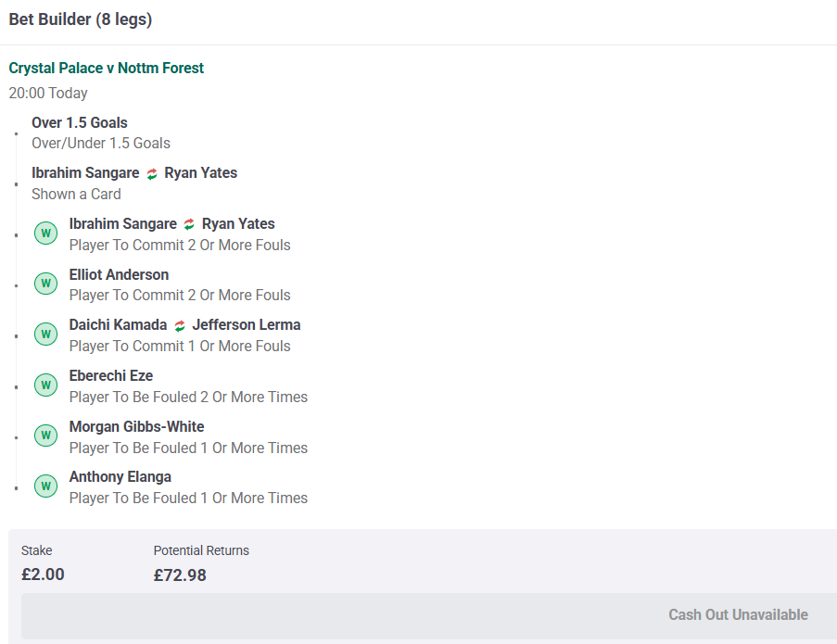Select the Over 1.5 Goals leg
The width and height of the screenshot is (837, 644).
(80, 122)
